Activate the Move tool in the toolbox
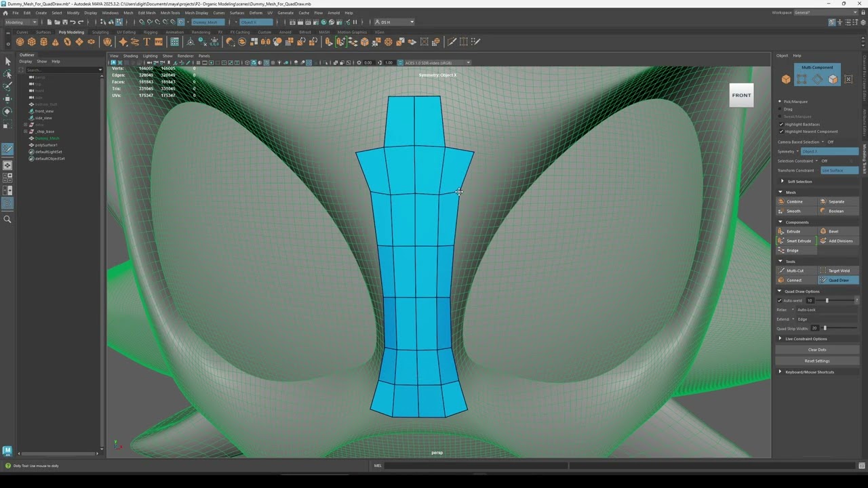The image size is (868, 488). (7, 99)
